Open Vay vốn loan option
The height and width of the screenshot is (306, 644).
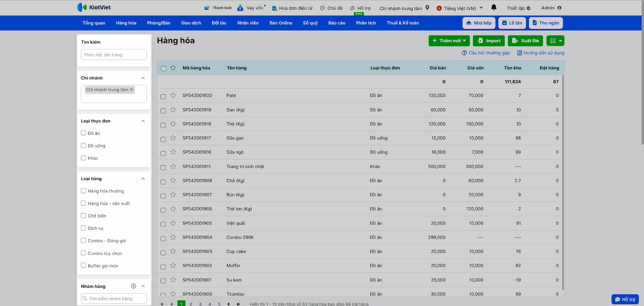click(251, 8)
